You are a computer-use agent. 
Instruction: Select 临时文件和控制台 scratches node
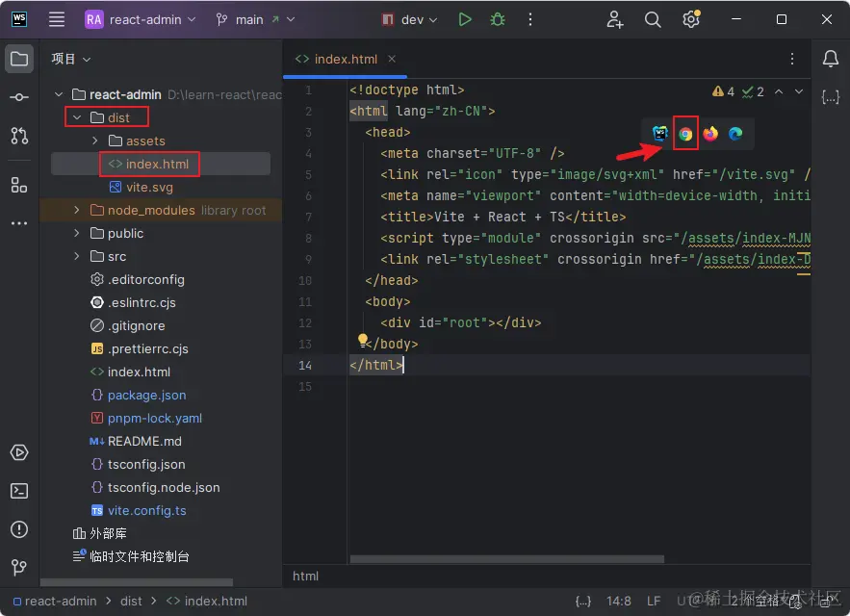pos(131,557)
